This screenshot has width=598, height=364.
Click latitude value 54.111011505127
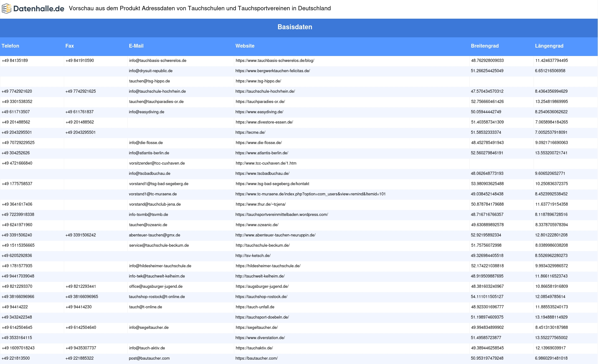[x=487, y=297]
